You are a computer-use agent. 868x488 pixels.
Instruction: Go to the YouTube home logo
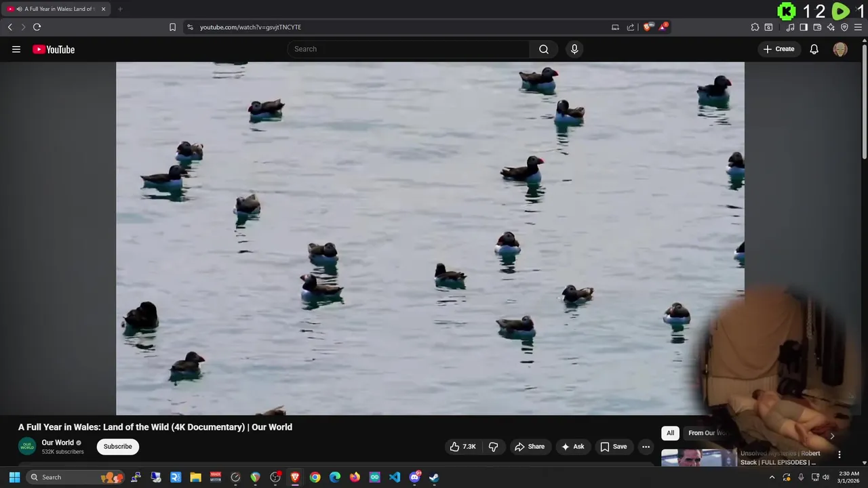tap(54, 49)
